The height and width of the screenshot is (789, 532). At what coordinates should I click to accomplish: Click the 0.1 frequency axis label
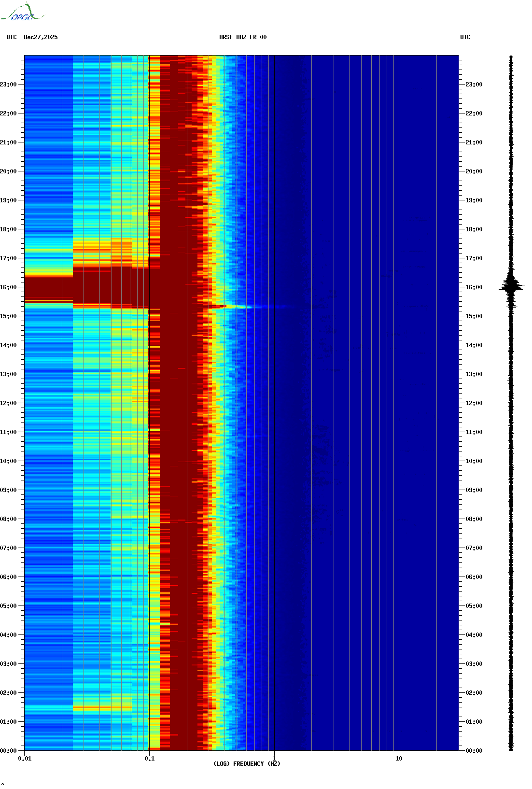coord(149,759)
